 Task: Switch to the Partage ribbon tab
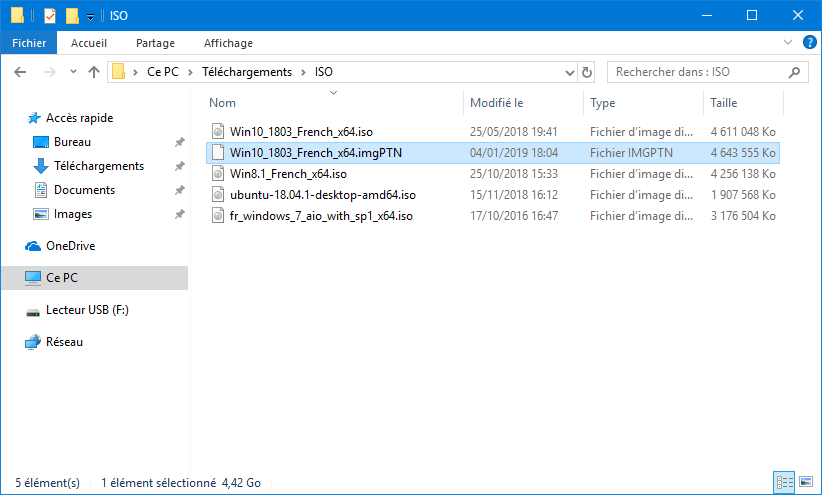coord(155,43)
